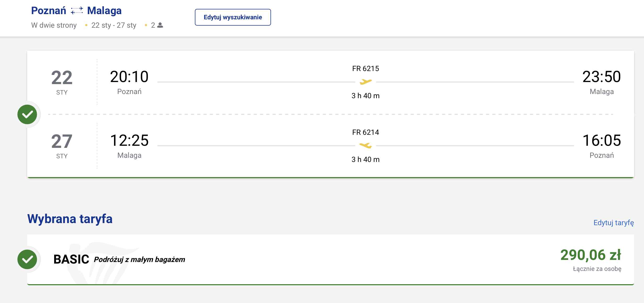This screenshot has height=303, width=644.
Task: Open the Edytuj taryfę link
Action: click(x=613, y=223)
